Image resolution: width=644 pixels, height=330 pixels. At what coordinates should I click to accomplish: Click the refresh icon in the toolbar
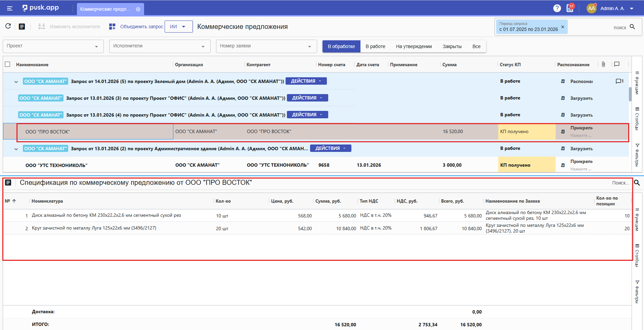pos(8,26)
